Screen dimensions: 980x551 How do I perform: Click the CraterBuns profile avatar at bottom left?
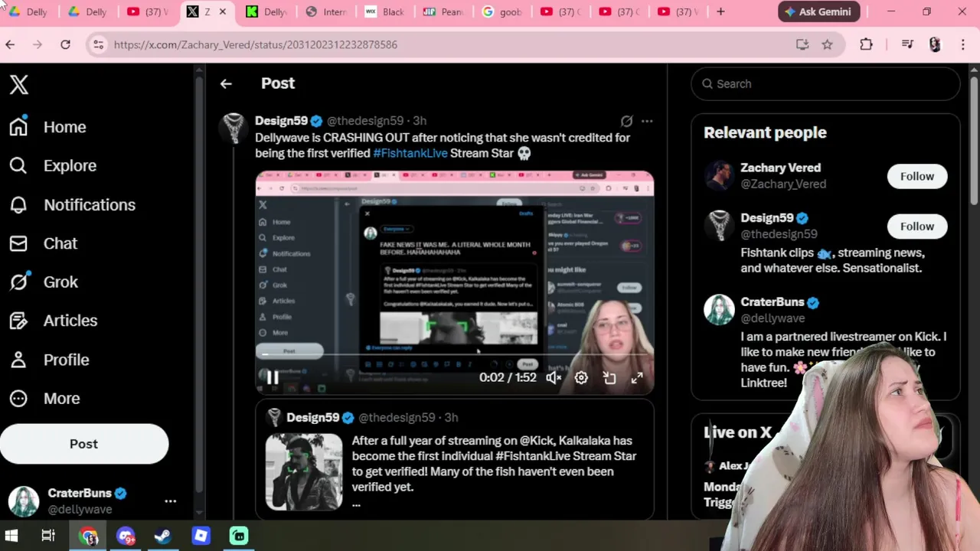[24, 501]
